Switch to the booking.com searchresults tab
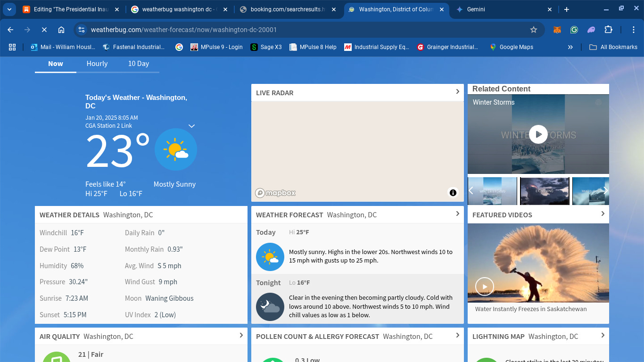644x362 pixels. 288,9
